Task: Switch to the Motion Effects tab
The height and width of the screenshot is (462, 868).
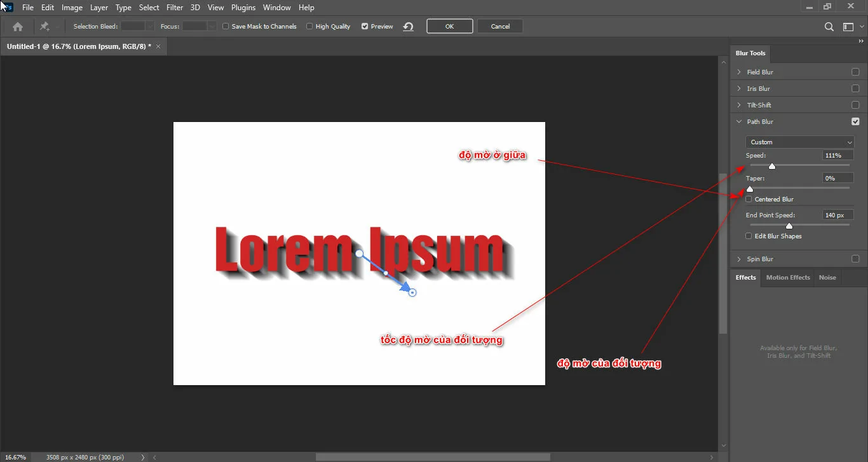Action: 787,277
